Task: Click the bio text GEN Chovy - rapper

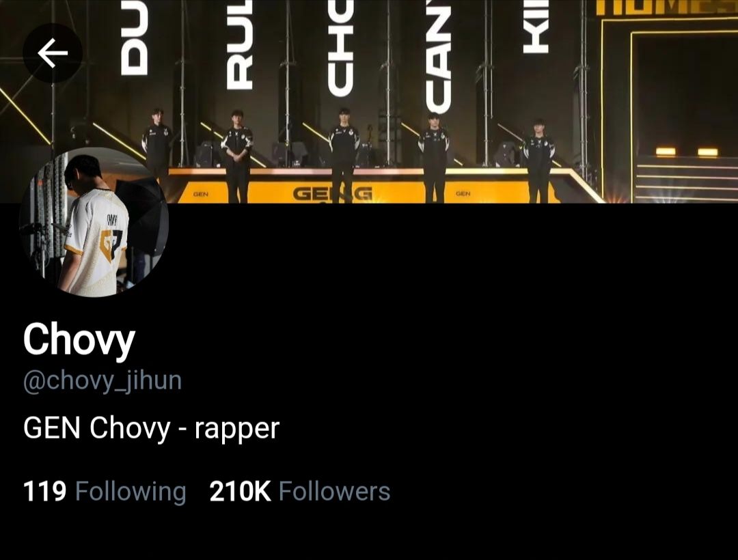Action: 151,429
